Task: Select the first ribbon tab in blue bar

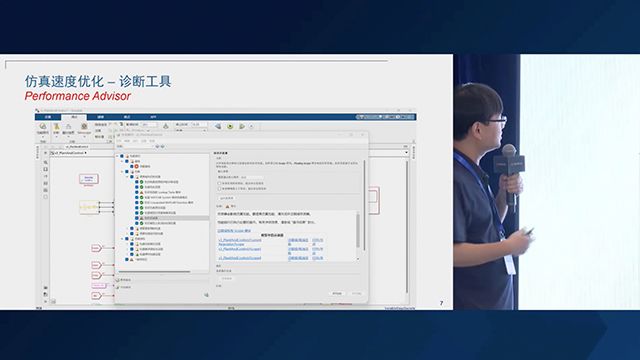Action: 48,117
